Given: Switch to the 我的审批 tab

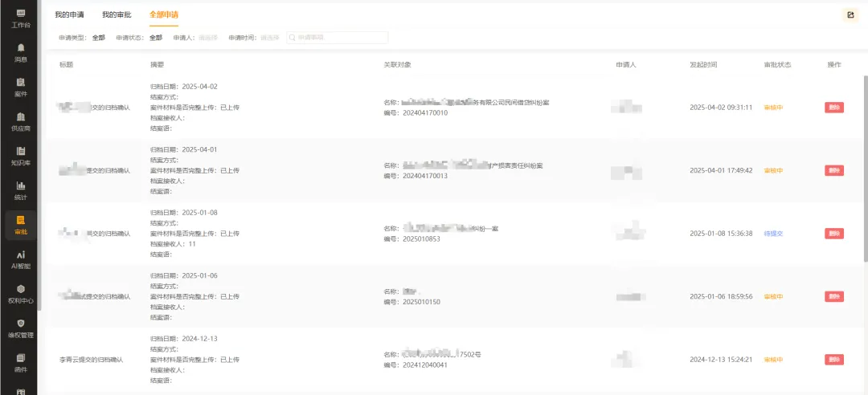Looking at the screenshot, I should tap(117, 14).
